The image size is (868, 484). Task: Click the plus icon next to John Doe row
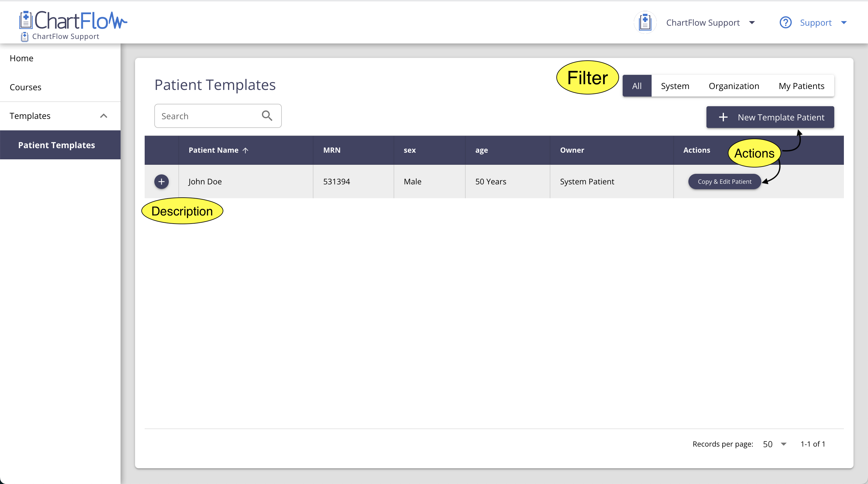point(162,181)
